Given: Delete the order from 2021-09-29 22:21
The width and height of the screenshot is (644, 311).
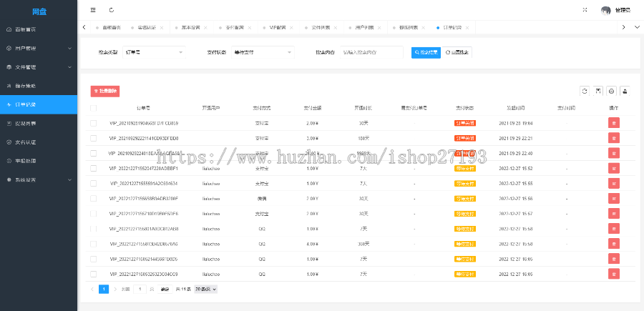Looking at the screenshot, I should pos(614,138).
